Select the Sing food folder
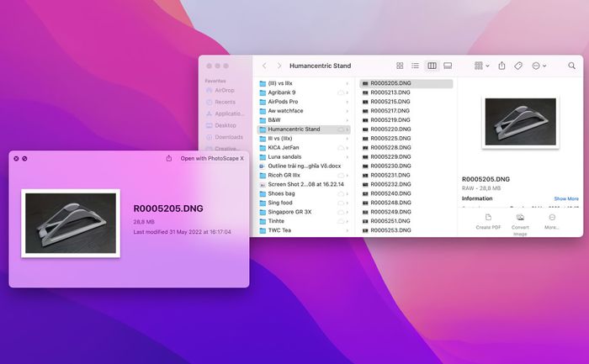 (304, 203)
